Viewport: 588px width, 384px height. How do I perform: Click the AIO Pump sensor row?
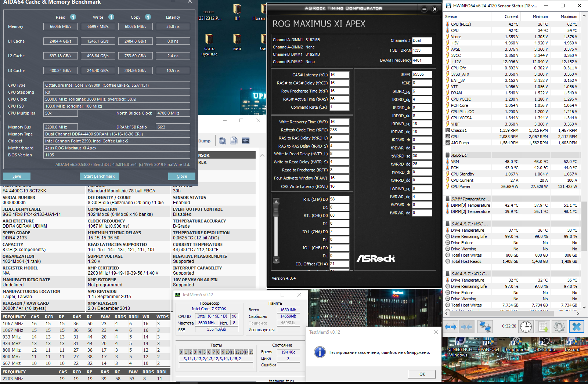[x=511, y=143]
